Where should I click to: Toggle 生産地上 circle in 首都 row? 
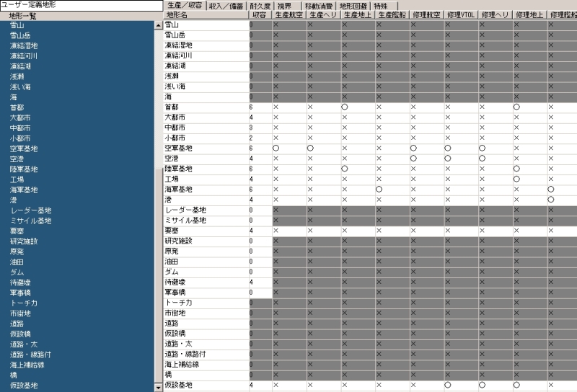(x=345, y=107)
